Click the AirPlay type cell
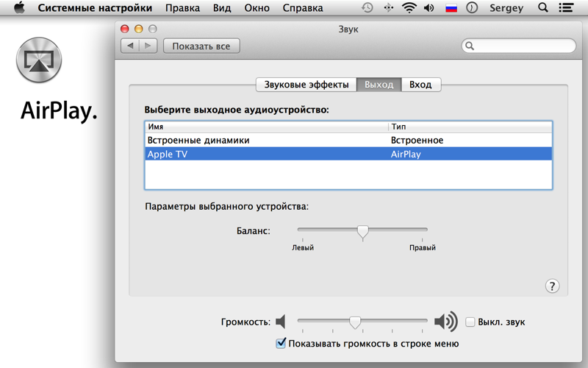Screen dimensions: 588x368 (406, 154)
